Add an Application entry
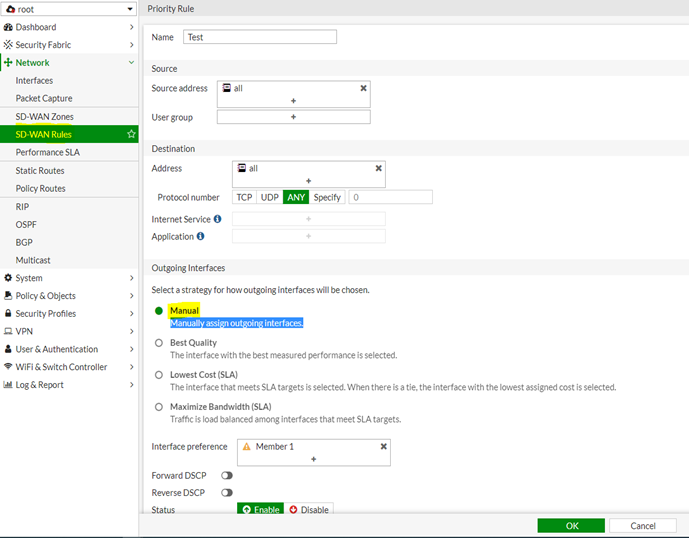 pos(308,236)
